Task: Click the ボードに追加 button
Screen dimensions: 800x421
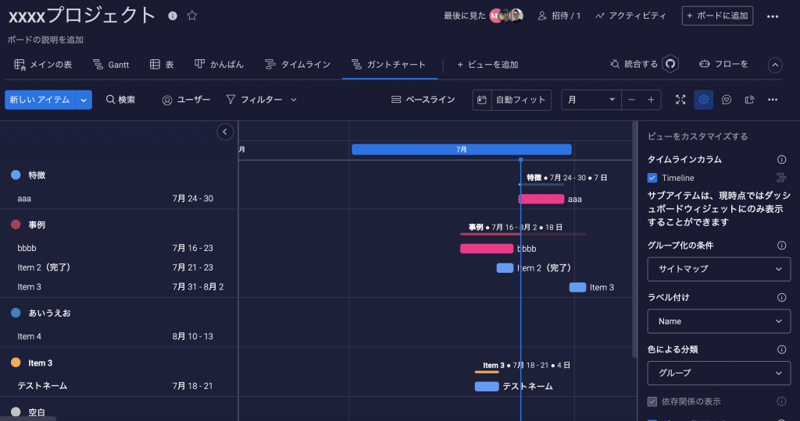Action: coord(717,16)
